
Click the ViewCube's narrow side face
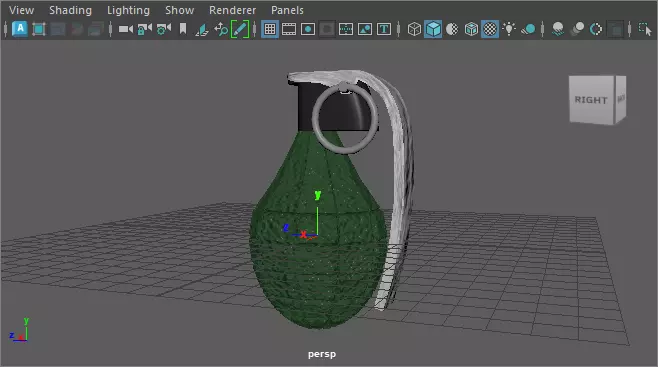(621, 99)
